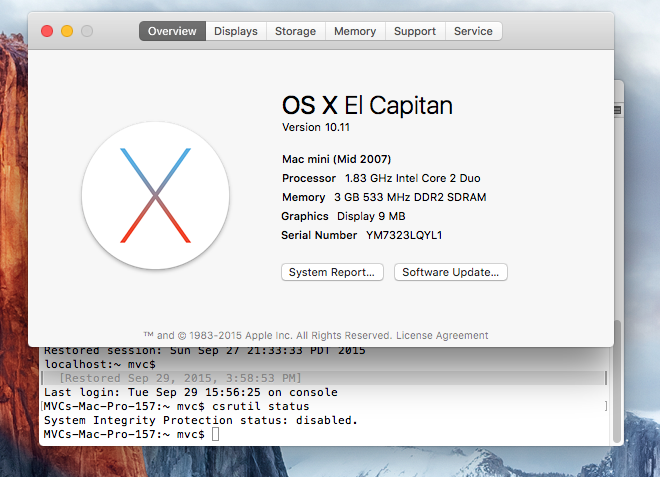Close the About This Mac window
Image resolution: width=660 pixels, height=477 pixels.
coord(47,31)
